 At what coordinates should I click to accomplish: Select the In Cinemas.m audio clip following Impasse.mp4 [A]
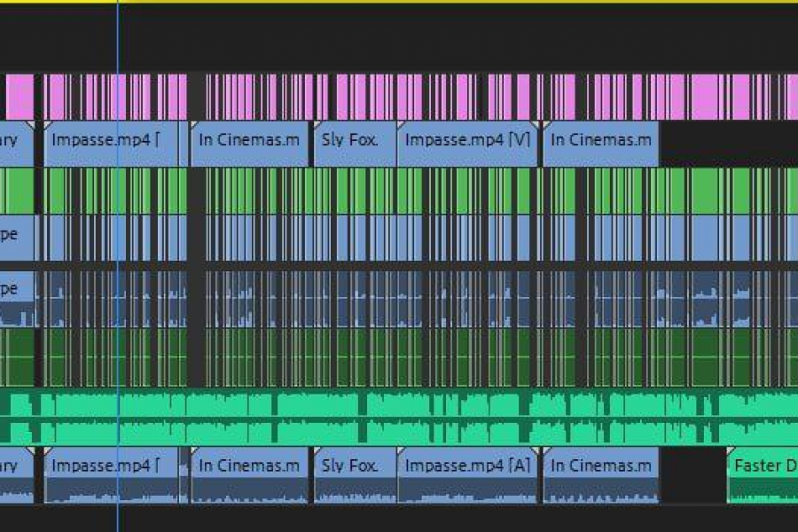tap(601, 475)
